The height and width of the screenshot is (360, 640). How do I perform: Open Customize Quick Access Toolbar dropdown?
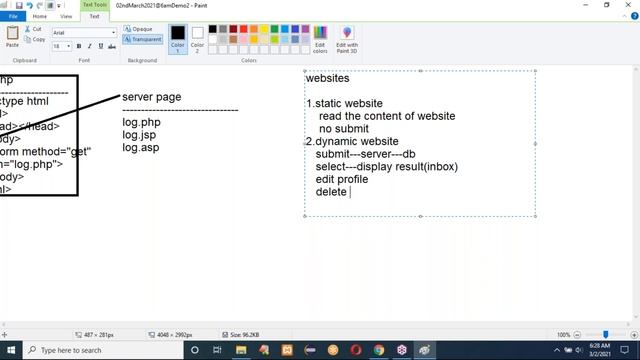click(x=59, y=6)
